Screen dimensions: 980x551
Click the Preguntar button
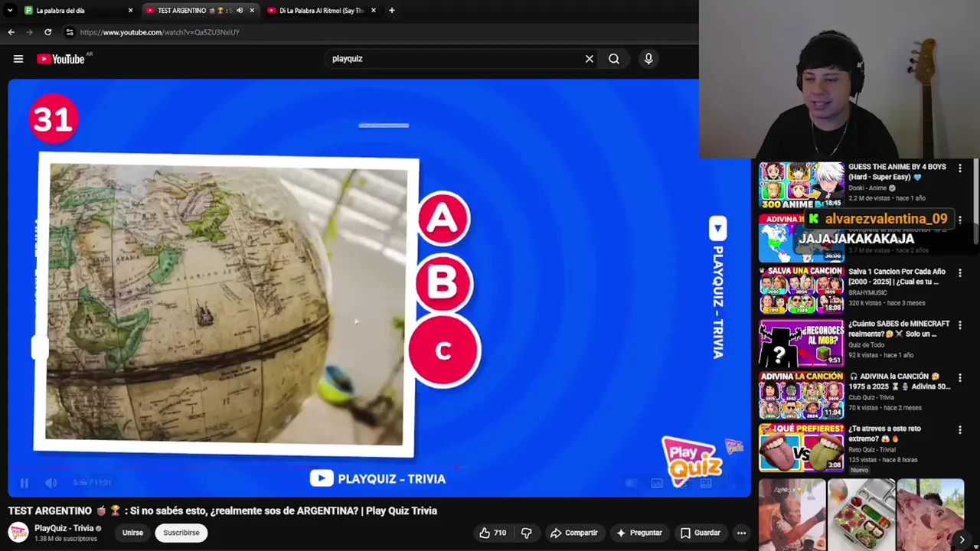[x=639, y=533]
